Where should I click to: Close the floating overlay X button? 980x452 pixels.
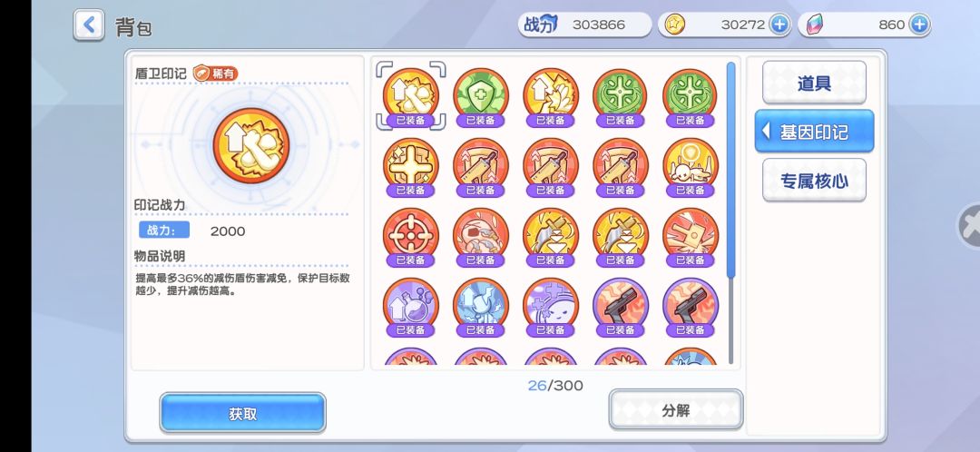coord(969,226)
